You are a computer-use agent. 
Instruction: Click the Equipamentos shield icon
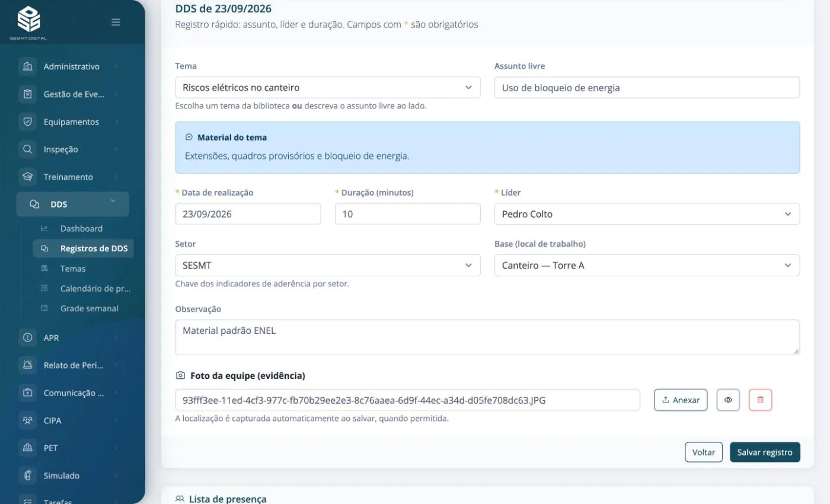pos(27,122)
